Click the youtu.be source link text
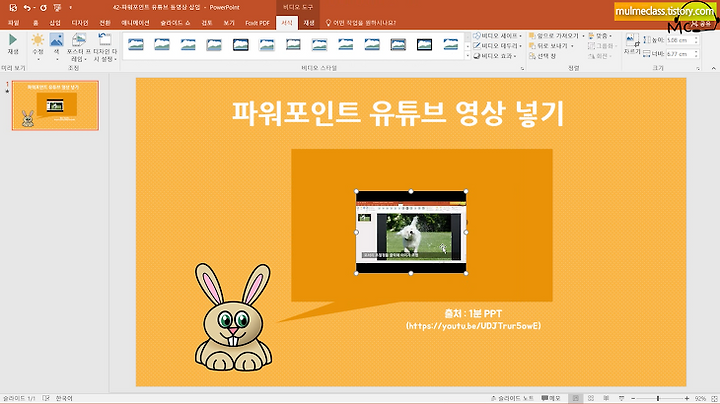This screenshot has width=720, height=404. coord(473,326)
